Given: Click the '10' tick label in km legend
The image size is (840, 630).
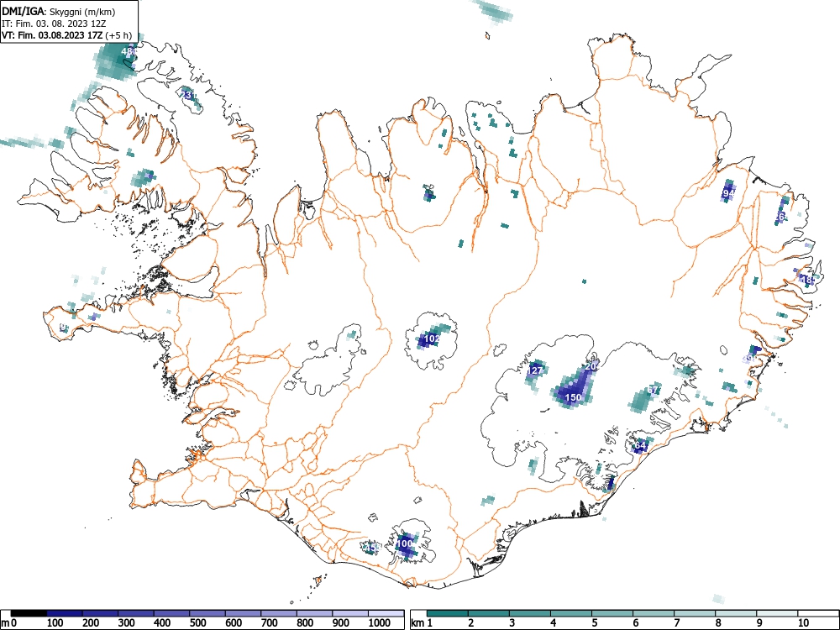Looking at the screenshot, I should click(x=803, y=623).
